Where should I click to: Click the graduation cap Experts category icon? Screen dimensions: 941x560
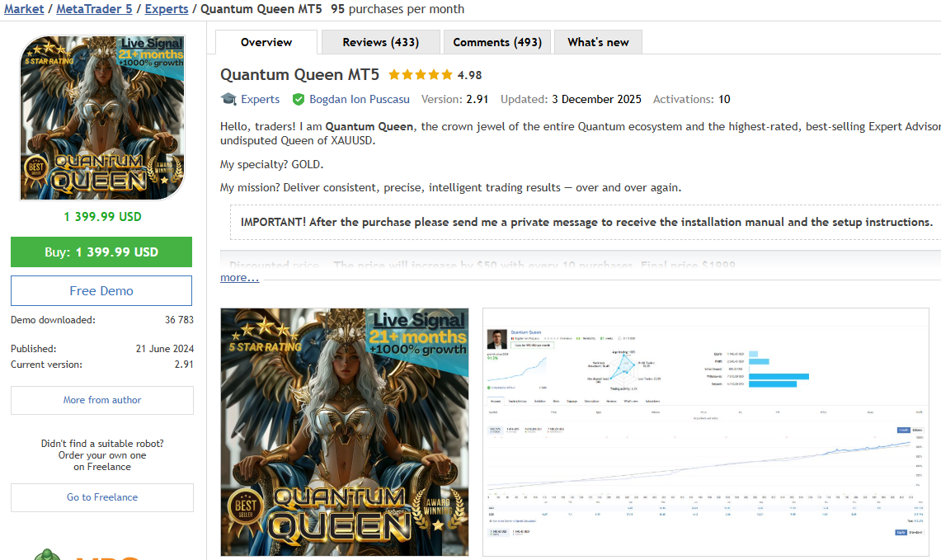coord(228,99)
